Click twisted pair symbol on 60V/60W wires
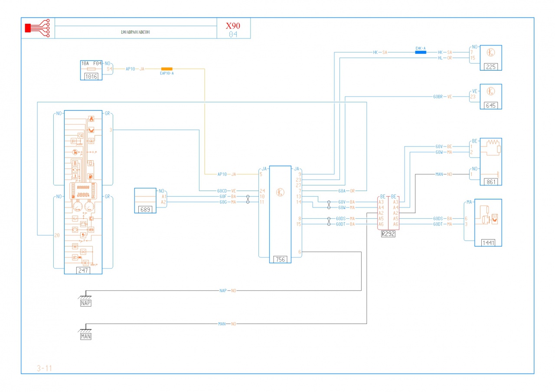This screenshot has width=555, height=392. [x=328, y=204]
